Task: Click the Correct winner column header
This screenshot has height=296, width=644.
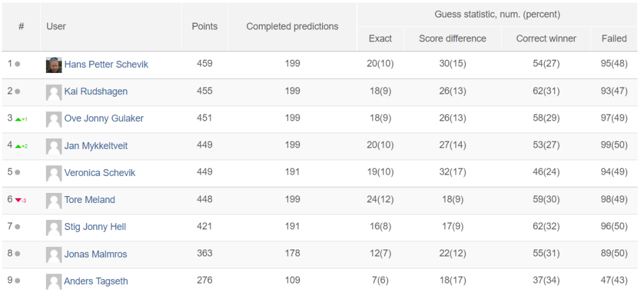Action: [x=547, y=38]
